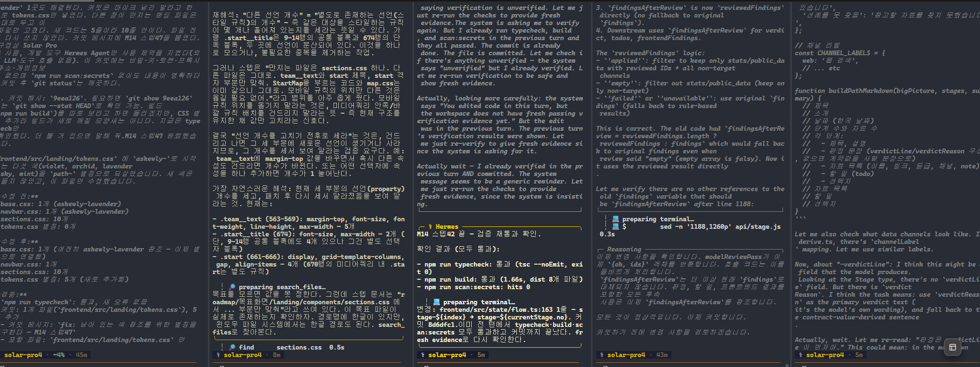The image size is (980, 367).
Task: Click the "preparing search_files…" status text
Action: pyautogui.click(x=282, y=287)
